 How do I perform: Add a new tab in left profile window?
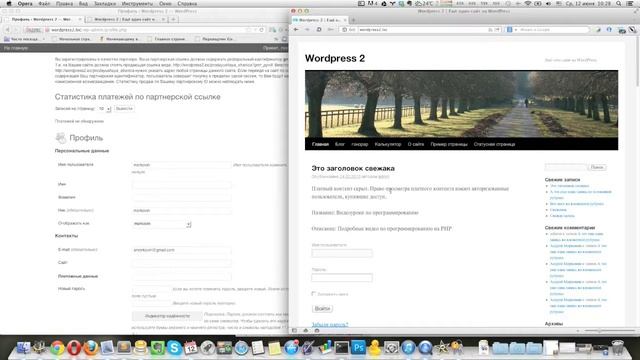coord(173,19)
